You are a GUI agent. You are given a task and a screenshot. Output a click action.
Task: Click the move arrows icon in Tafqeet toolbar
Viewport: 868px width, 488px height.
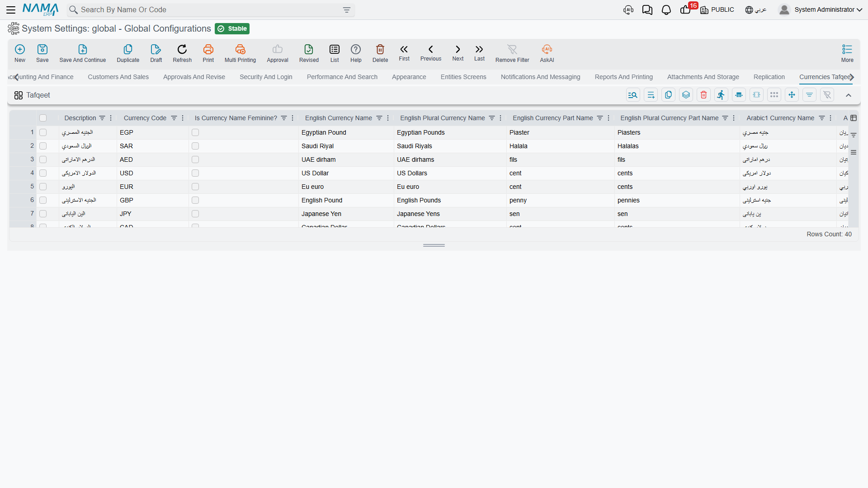tap(792, 95)
